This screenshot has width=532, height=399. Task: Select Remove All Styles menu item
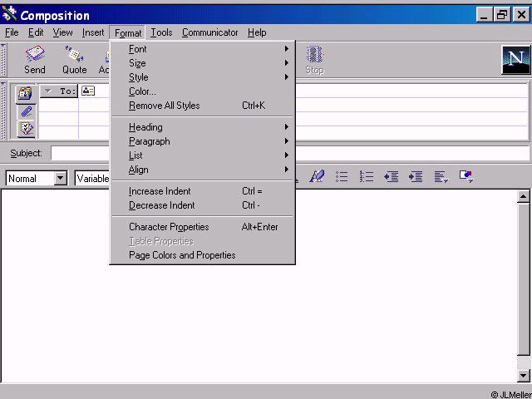(202, 106)
